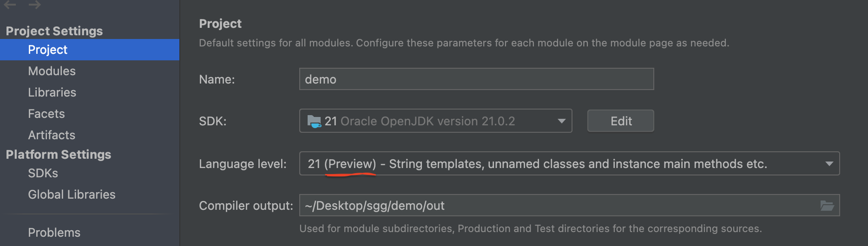
Task: Show the Artifacts settings
Action: click(52, 135)
